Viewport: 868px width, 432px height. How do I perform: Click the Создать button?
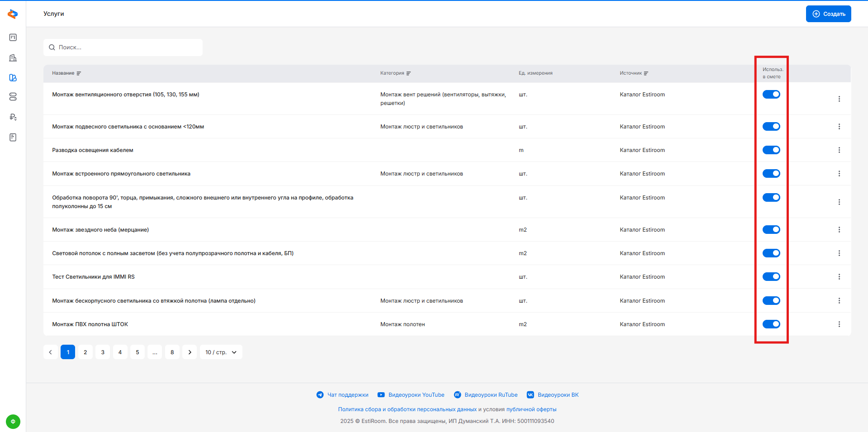click(x=828, y=14)
